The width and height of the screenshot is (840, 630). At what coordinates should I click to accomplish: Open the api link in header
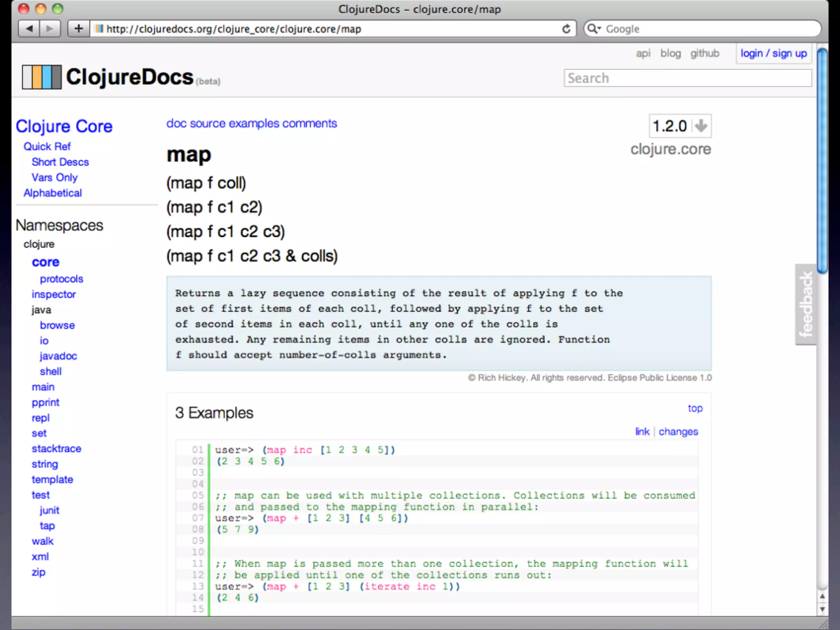coord(643,53)
